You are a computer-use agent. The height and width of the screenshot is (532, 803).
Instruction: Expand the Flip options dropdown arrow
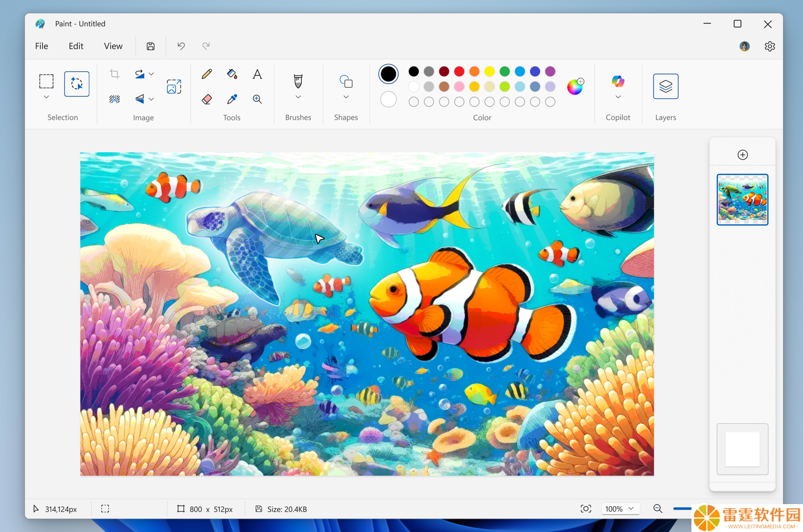[151, 99]
